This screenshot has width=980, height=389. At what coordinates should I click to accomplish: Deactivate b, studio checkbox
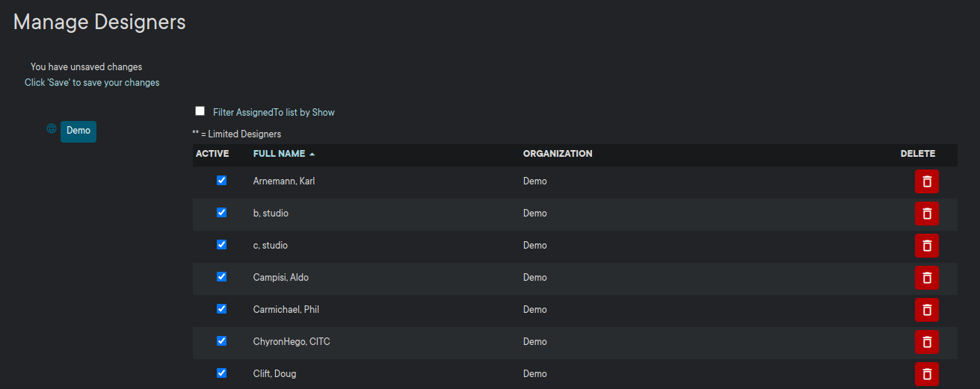point(221,213)
